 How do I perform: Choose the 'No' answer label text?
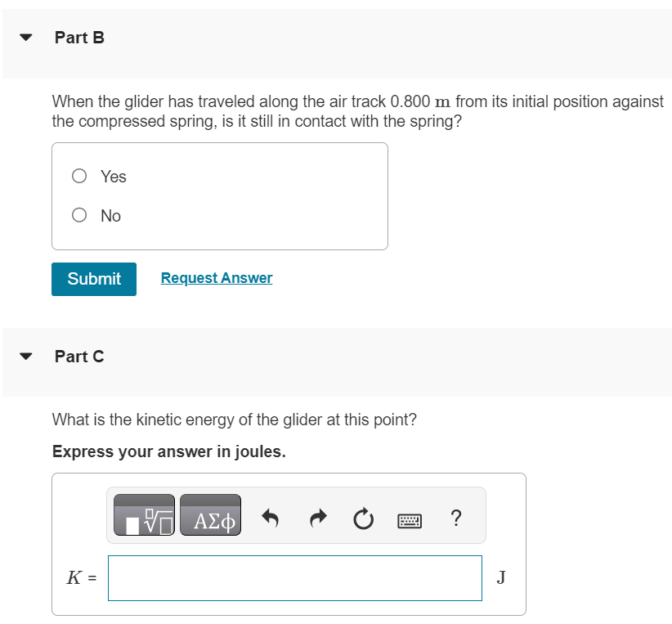coord(110,216)
